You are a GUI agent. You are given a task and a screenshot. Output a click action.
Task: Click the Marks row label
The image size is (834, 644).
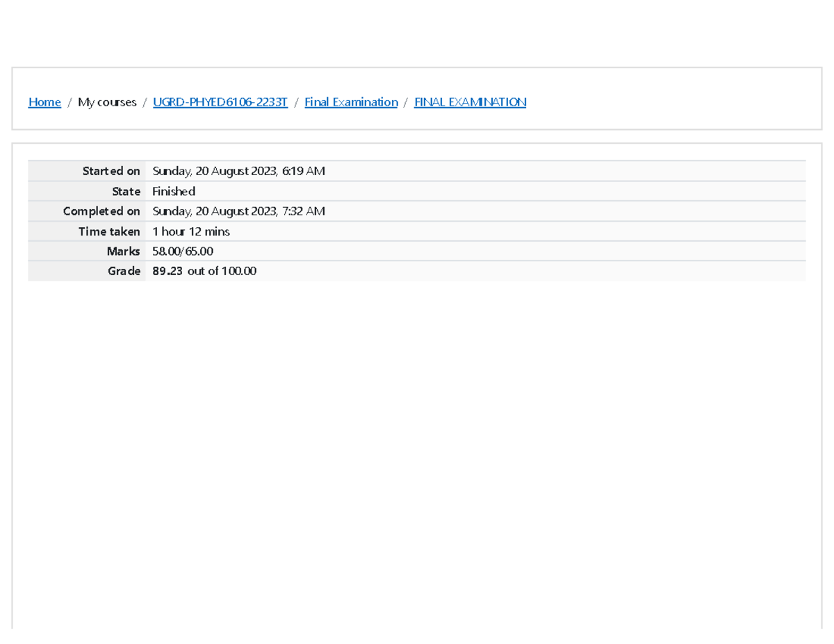pos(124,251)
